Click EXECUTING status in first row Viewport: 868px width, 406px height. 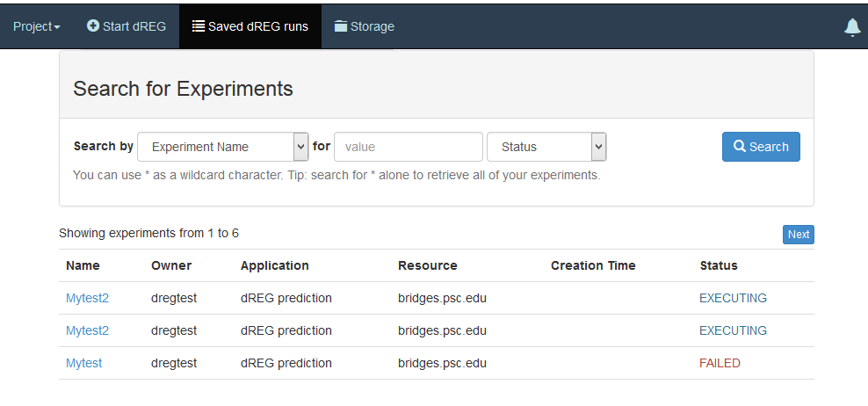[733, 298]
